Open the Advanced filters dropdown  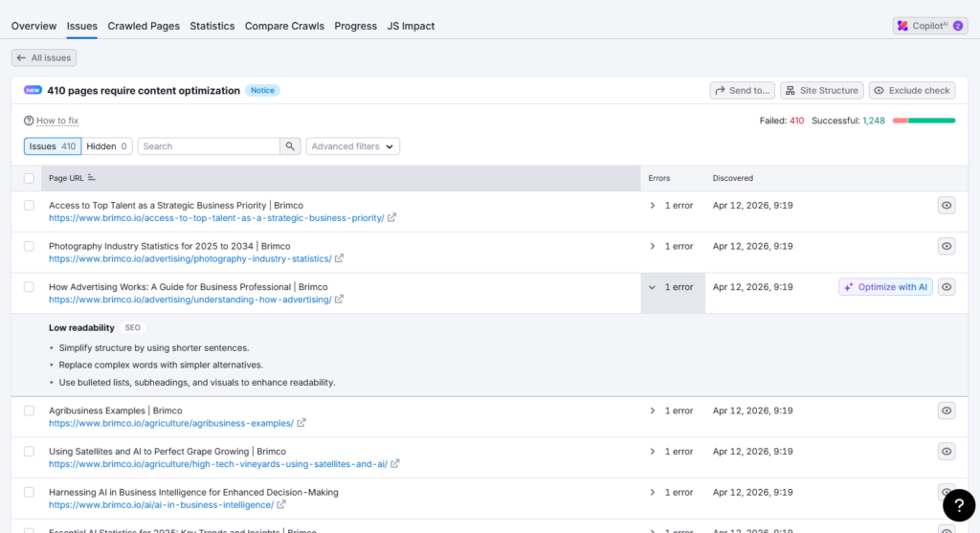click(352, 146)
